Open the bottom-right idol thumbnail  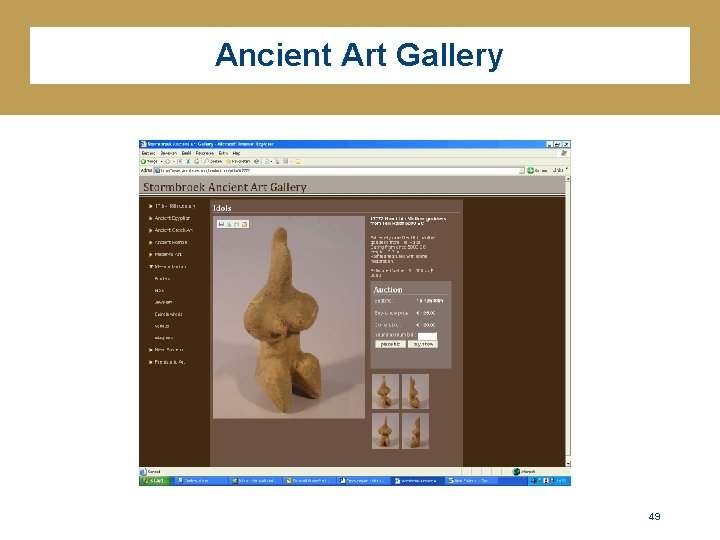[416, 431]
